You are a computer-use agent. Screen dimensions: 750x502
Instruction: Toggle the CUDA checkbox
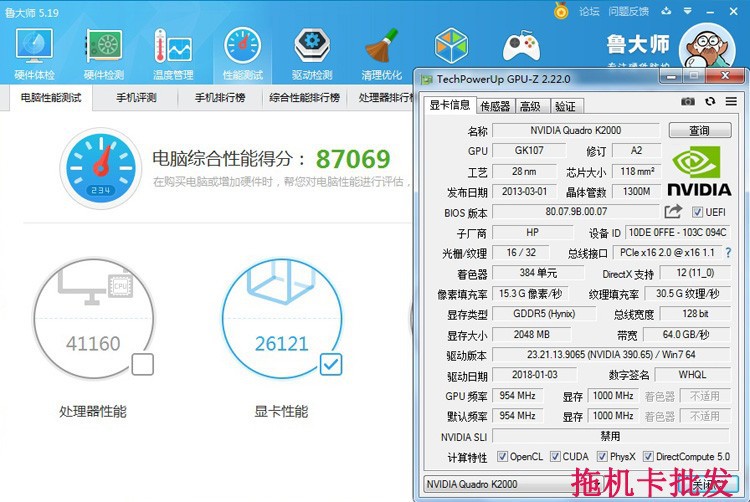(555, 457)
